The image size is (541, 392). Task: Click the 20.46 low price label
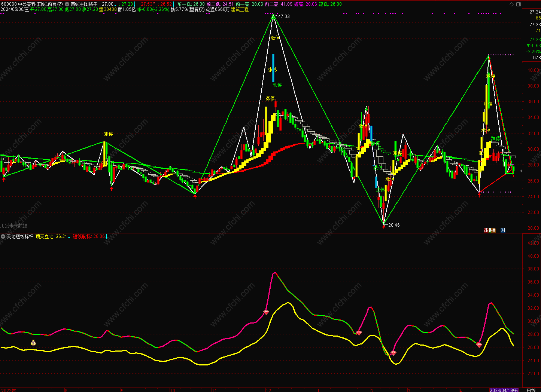(394, 225)
